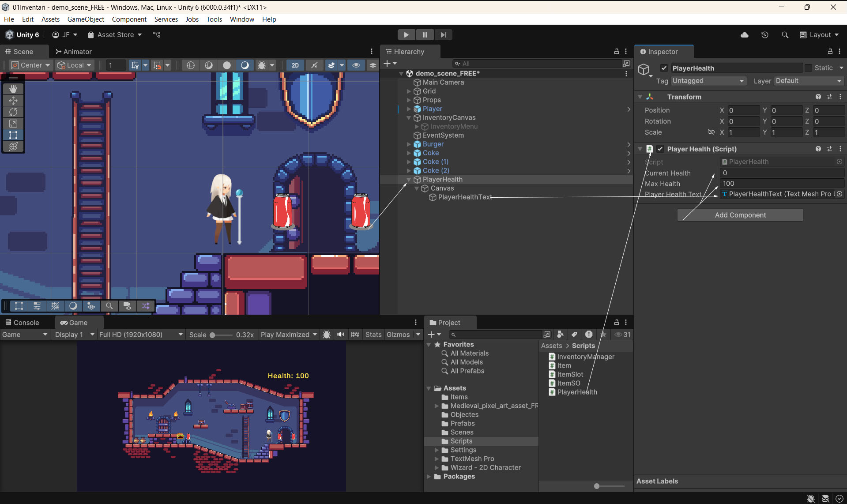The height and width of the screenshot is (504, 847).
Task: Click the global search magnifier icon
Action: point(785,35)
